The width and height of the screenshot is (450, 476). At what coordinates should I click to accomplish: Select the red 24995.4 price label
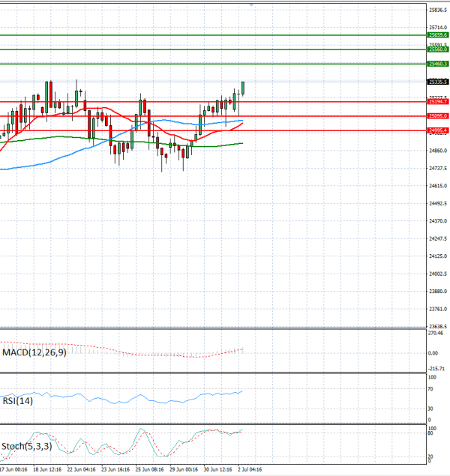(x=438, y=131)
